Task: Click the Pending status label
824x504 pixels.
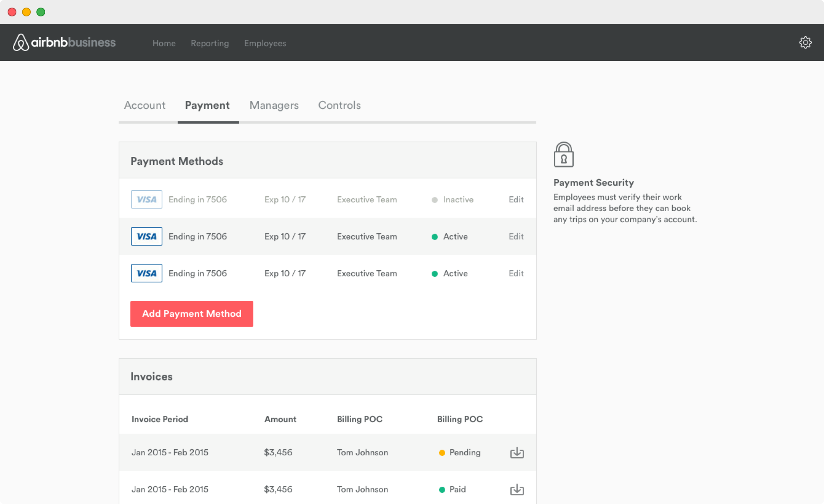Action: (465, 452)
